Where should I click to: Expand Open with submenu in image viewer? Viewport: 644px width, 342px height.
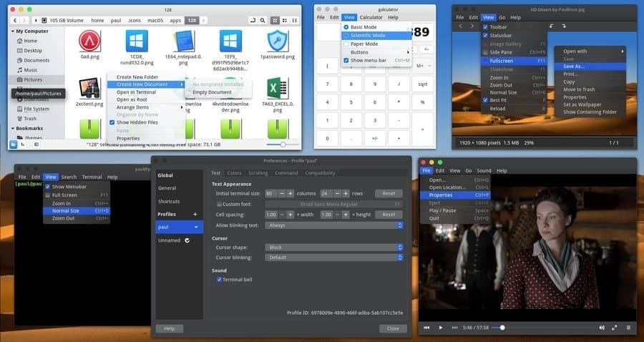tap(590, 52)
